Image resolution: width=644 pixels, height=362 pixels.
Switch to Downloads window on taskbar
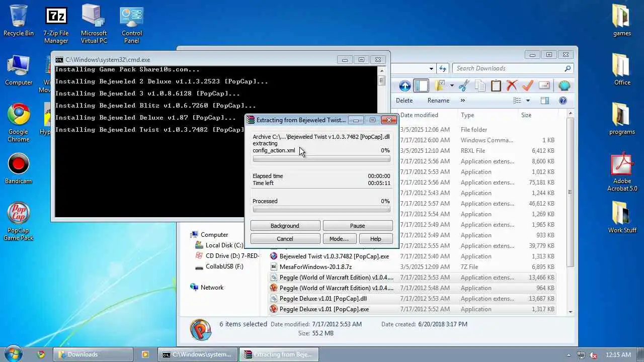(93, 354)
